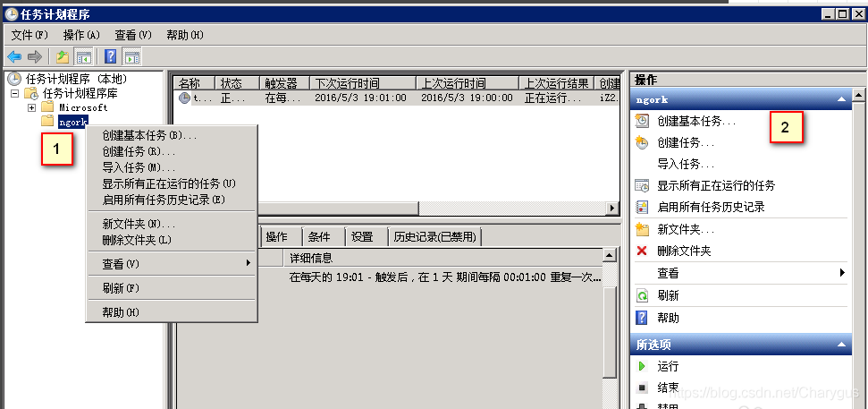Click the Microsoft folder icon in tree

point(48,107)
